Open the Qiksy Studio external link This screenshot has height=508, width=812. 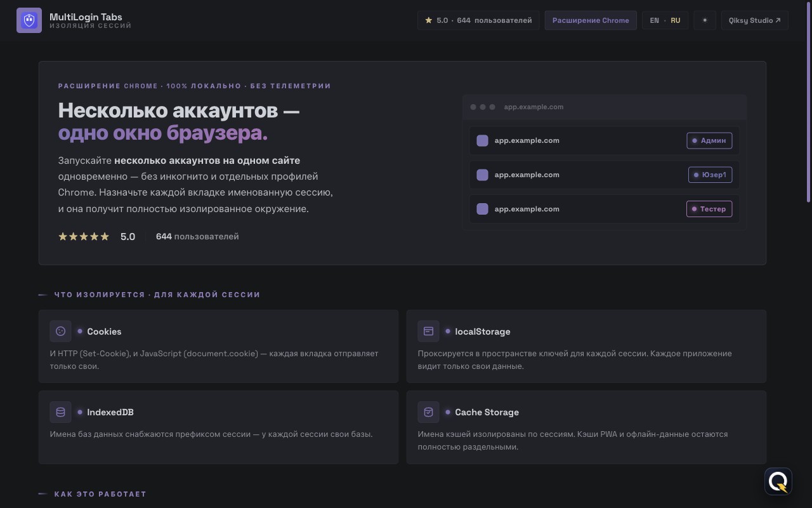coord(755,20)
